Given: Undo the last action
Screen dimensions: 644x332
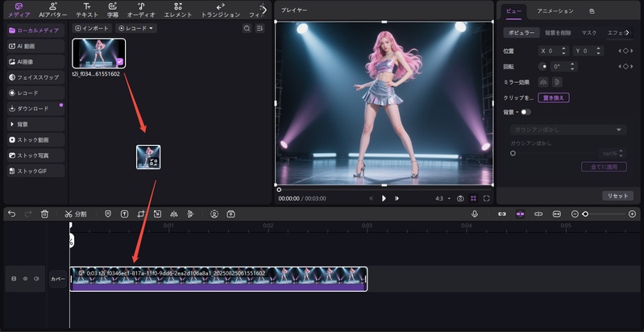Looking at the screenshot, I should tap(11, 214).
